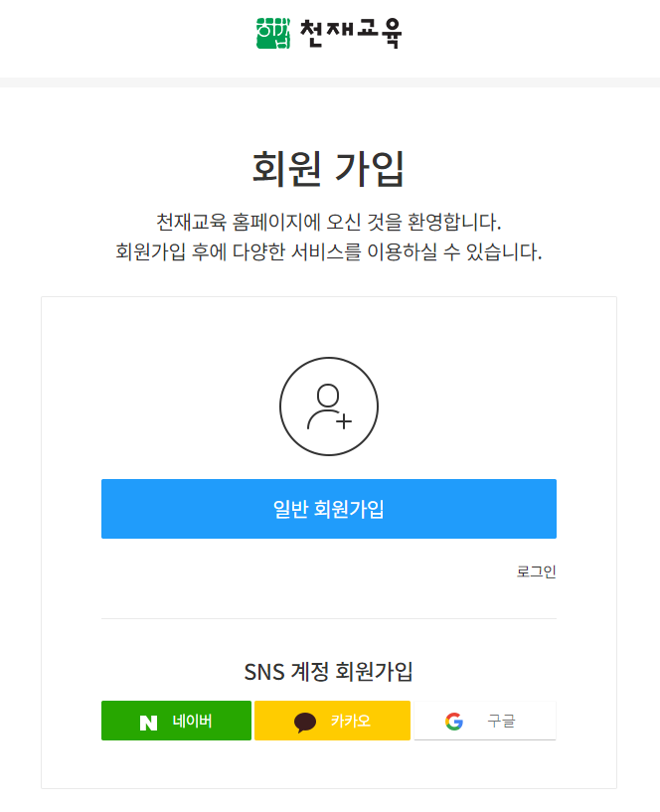Sign up with 네이버 button
The image size is (660, 812).
[x=176, y=721]
